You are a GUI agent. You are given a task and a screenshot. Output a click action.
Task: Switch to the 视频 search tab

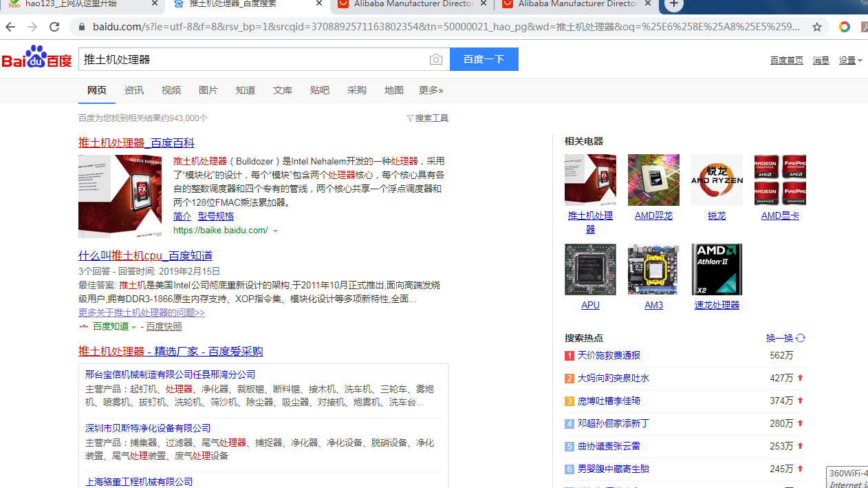171,90
